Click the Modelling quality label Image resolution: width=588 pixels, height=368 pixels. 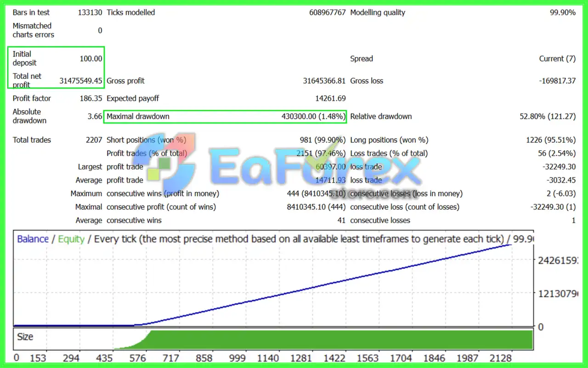click(378, 12)
